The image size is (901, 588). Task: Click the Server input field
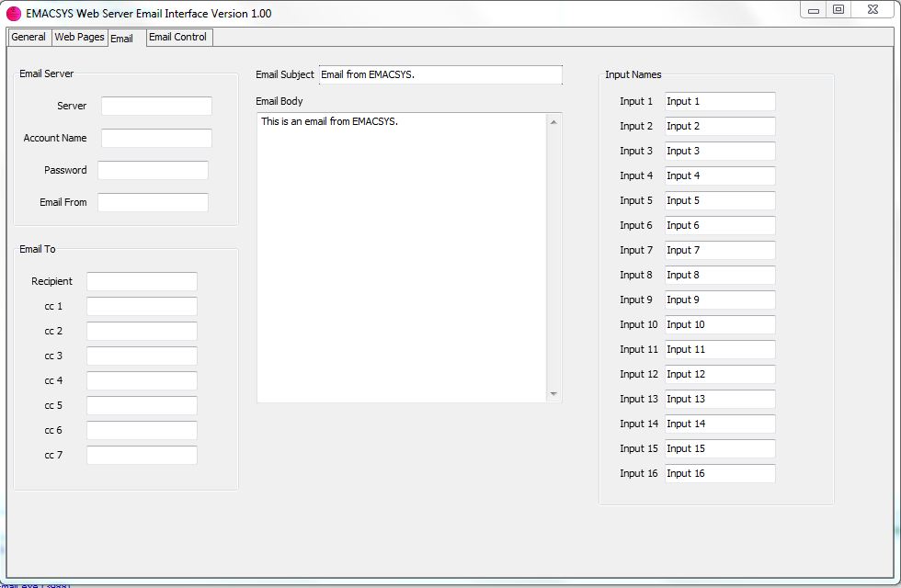point(156,106)
